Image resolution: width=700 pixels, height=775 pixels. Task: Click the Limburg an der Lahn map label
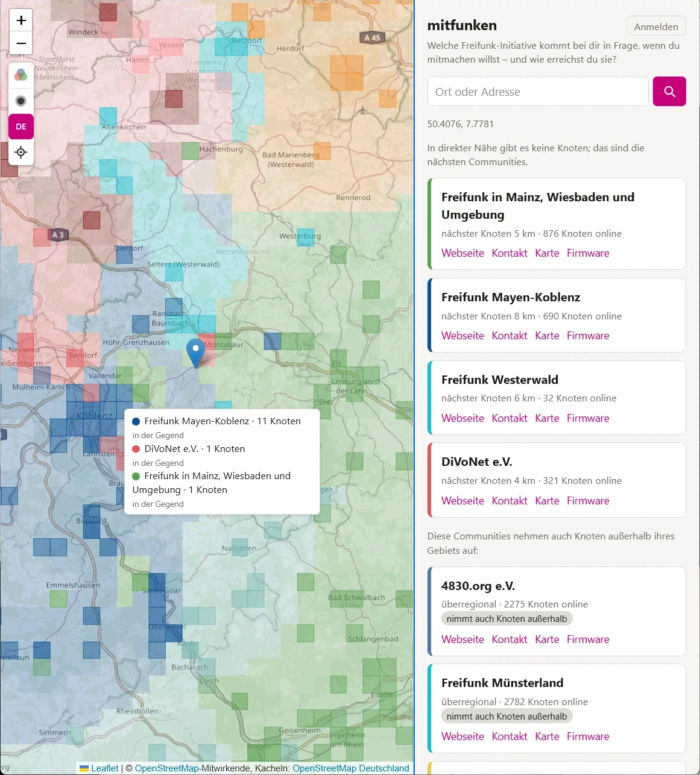pyautogui.click(x=352, y=386)
